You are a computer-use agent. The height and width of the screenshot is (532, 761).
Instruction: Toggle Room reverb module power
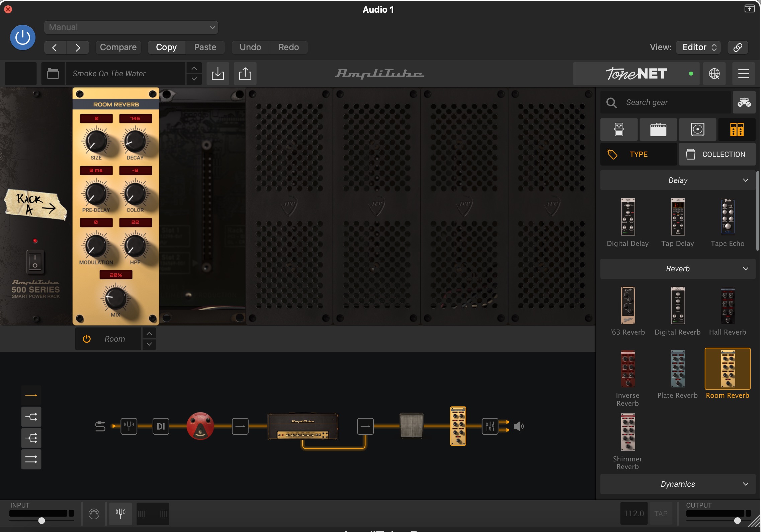tap(87, 339)
